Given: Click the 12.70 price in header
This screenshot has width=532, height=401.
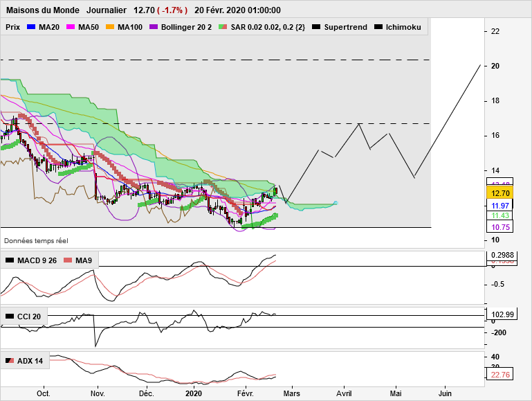Looking at the screenshot, I should [x=144, y=10].
